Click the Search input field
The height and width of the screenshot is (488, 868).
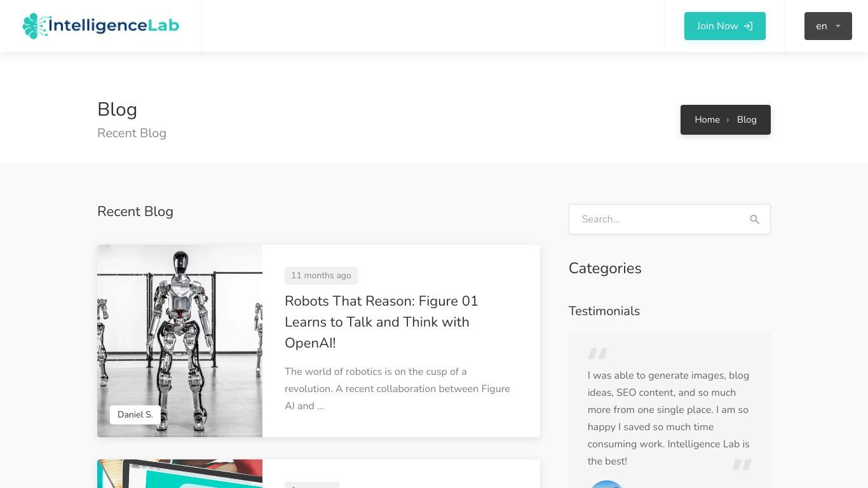click(669, 219)
